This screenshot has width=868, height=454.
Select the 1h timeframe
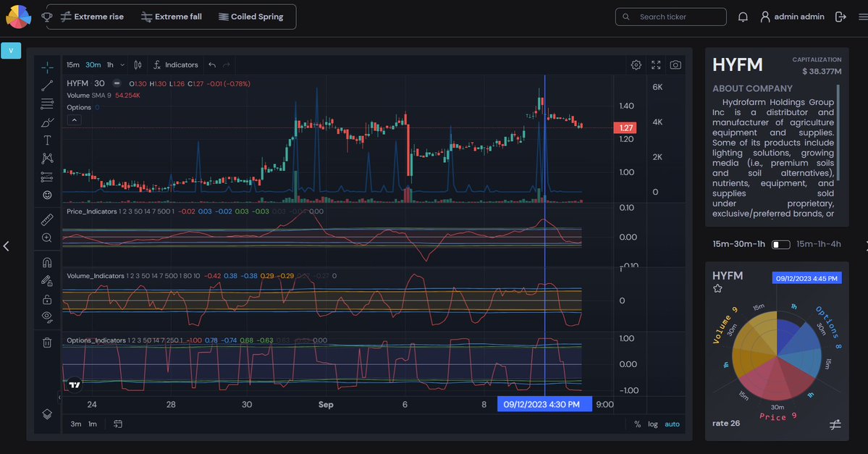110,64
